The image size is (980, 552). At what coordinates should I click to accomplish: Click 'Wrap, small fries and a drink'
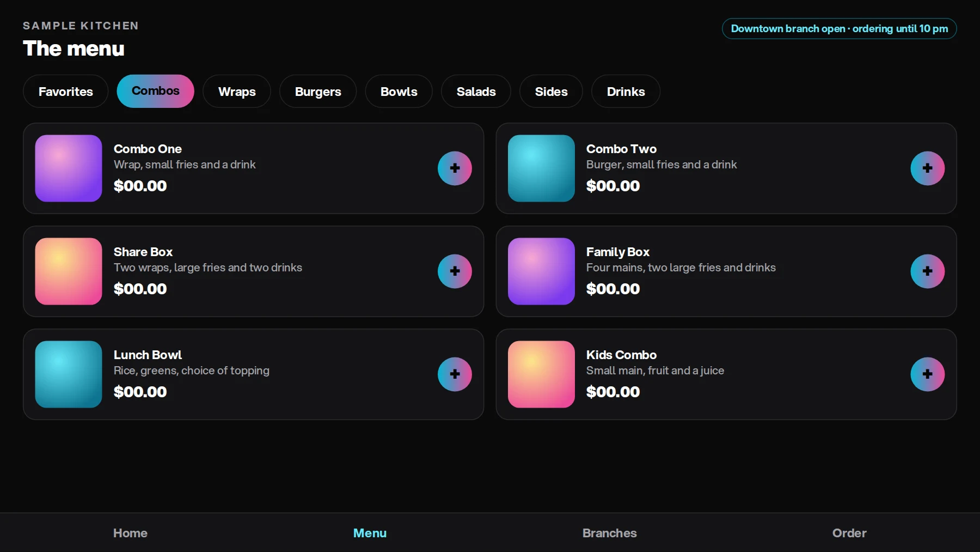pyautogui.click(x=185, y=165)
